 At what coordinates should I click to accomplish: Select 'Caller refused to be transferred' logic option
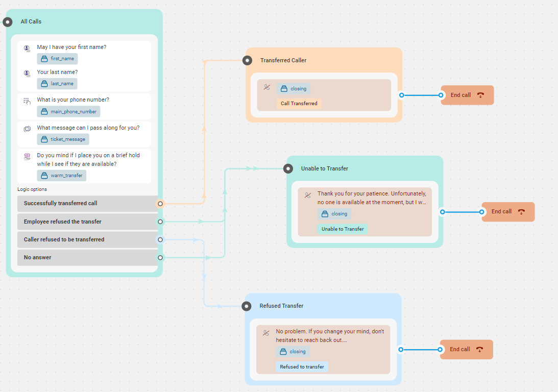(87, 239)
